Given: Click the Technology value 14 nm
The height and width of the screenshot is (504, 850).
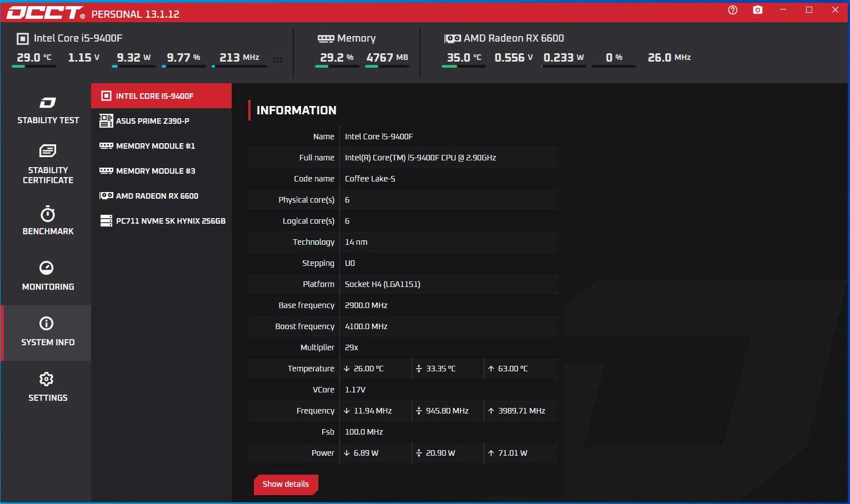Looking at the screenshot, I should (356, 242).
